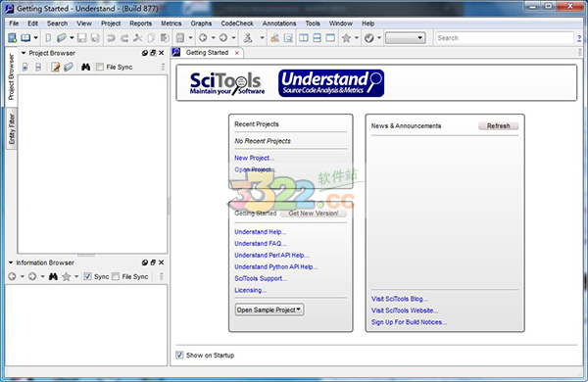Click the New Project... link
The width and height of the screenshot is (588, 382).
(x=254, y=158)
